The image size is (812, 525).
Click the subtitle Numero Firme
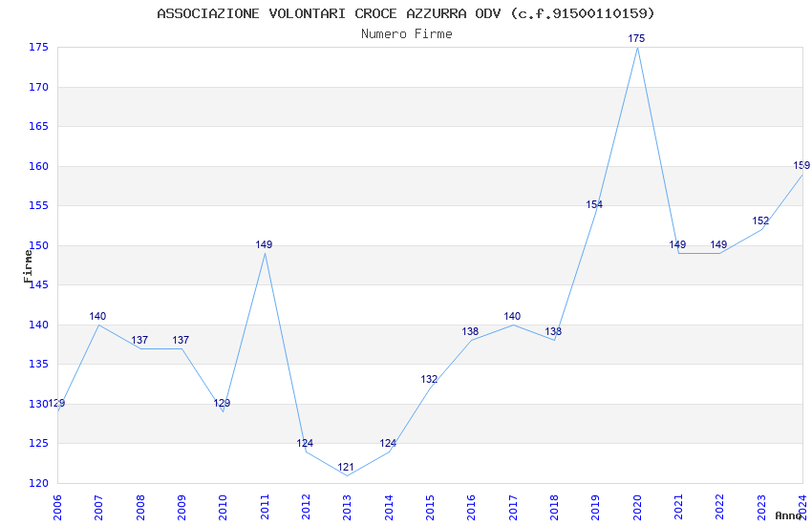pos(407,34)
